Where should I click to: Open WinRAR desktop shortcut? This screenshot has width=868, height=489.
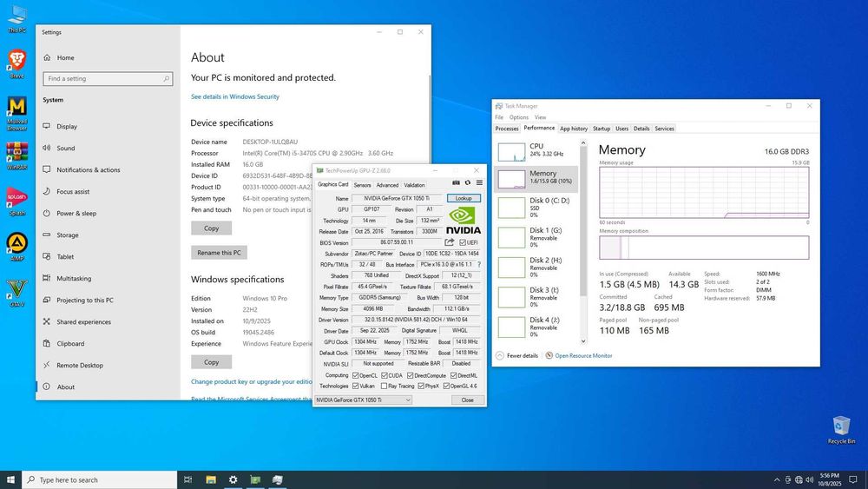[16, 156]
